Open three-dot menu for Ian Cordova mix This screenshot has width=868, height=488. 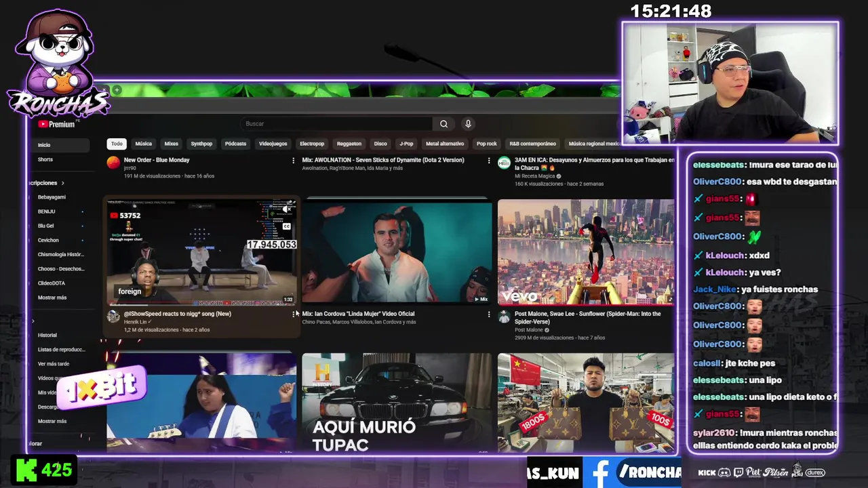(x=489, y=314)
